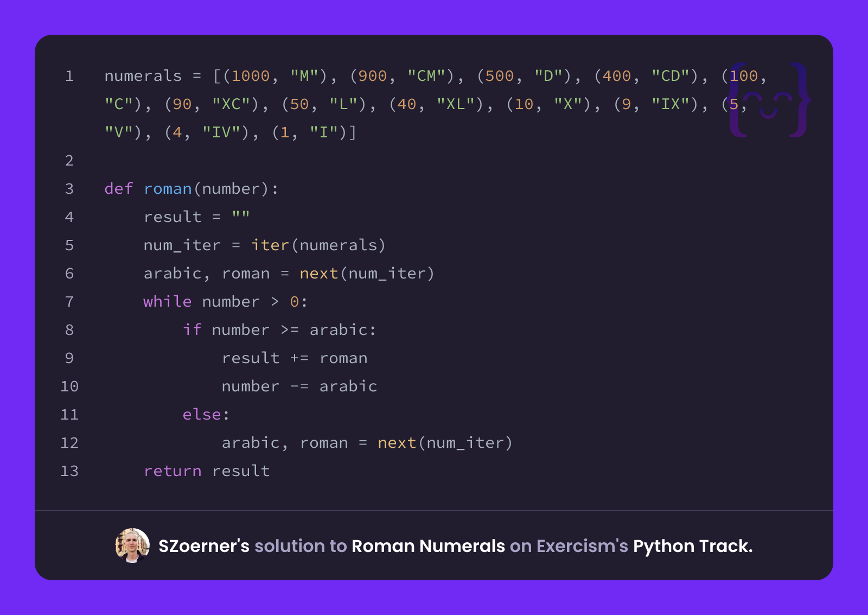
Task: Click SZoerner's avatar photo
Action: pyautogui.click(x=132, y=546)
